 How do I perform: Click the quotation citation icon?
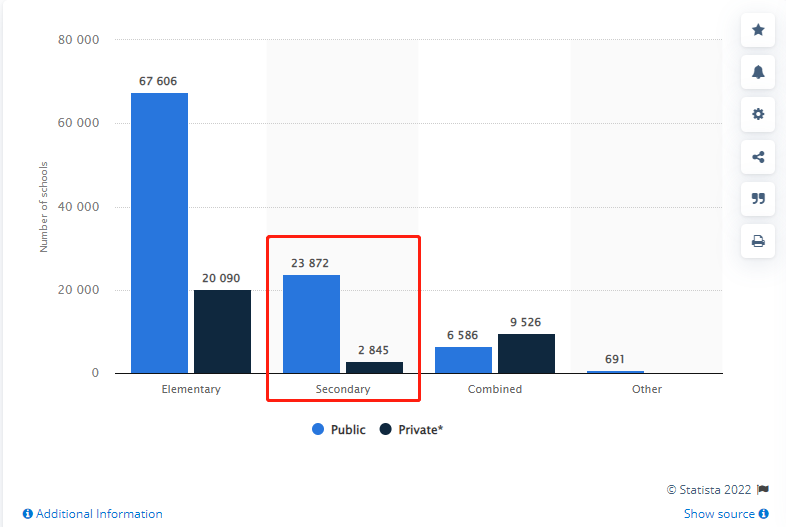tap(758, 199)
